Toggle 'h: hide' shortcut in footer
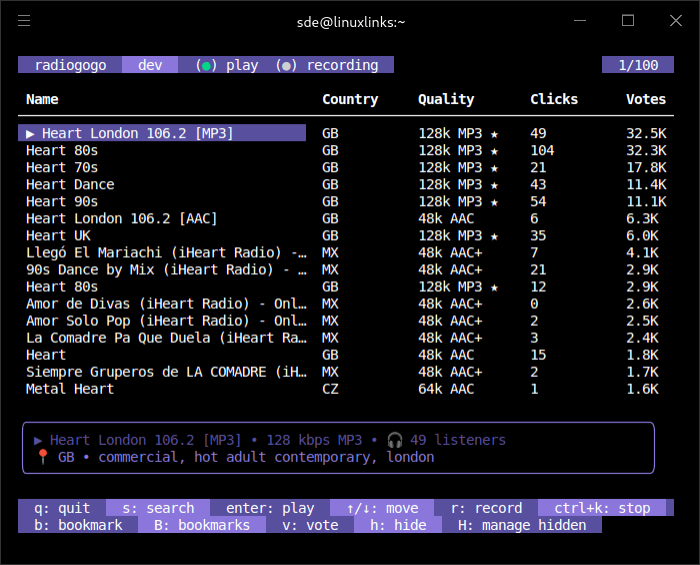The image size is (700, 565). [x=398, y=525]
